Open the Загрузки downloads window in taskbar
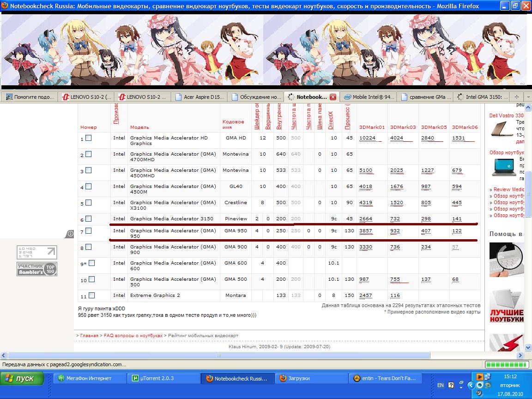 click(x=311, y=378)
